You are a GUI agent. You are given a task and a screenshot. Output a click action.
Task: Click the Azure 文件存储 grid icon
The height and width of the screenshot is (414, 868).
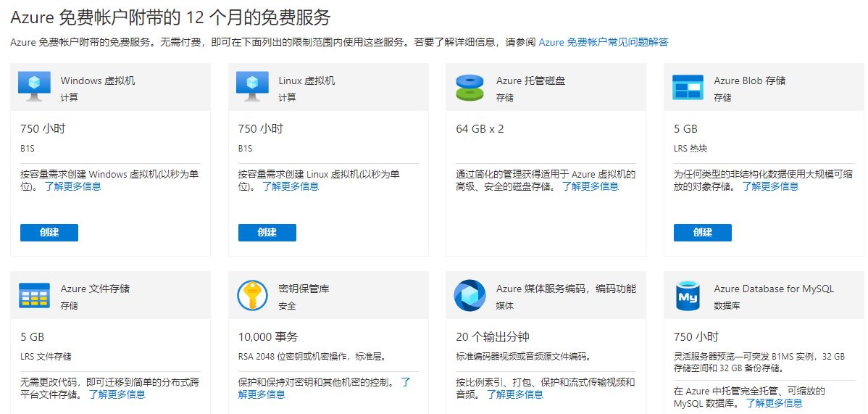34,295
